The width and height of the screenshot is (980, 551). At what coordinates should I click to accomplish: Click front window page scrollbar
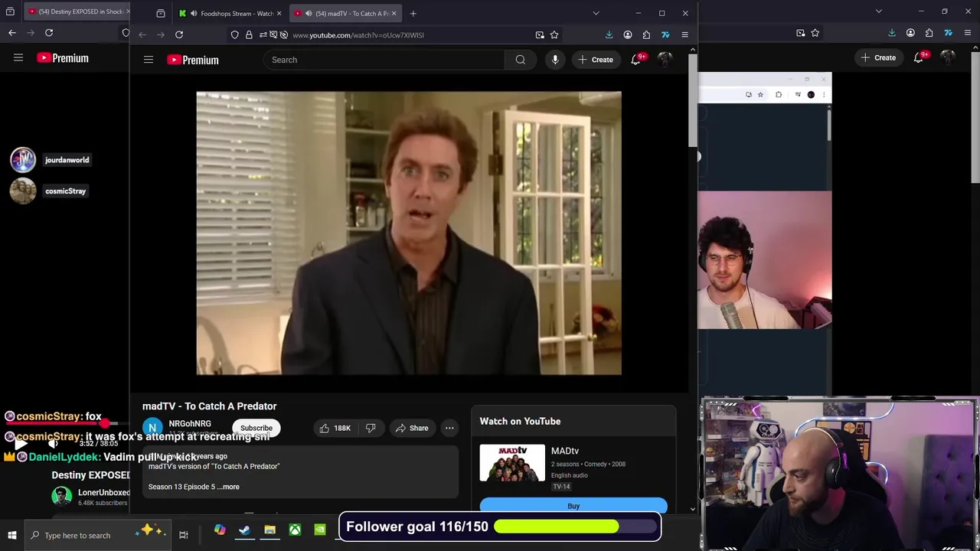[x=693, y=99]
